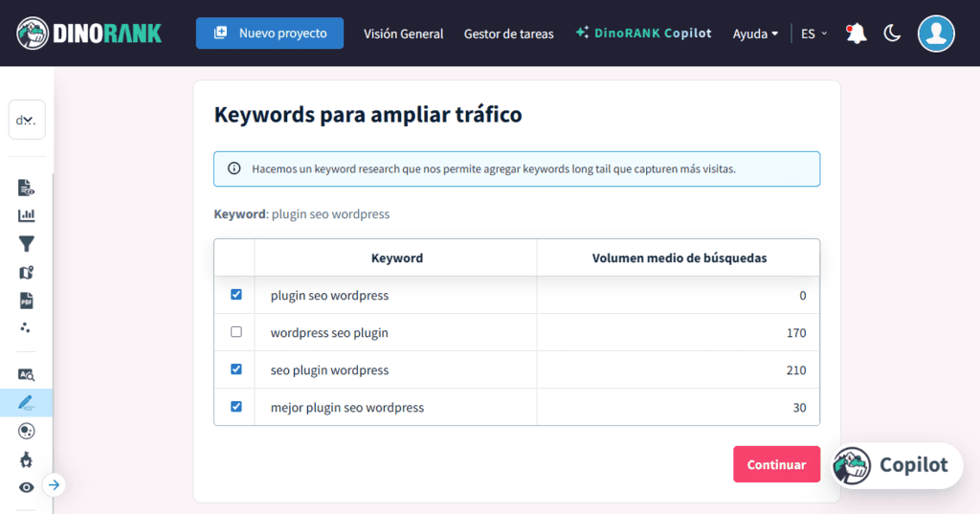Open the three-dots cluster sidebar icon
Image resolution: width=980 pixels, height=514 pixels.
pyautogui.click(x=26, y=327)
